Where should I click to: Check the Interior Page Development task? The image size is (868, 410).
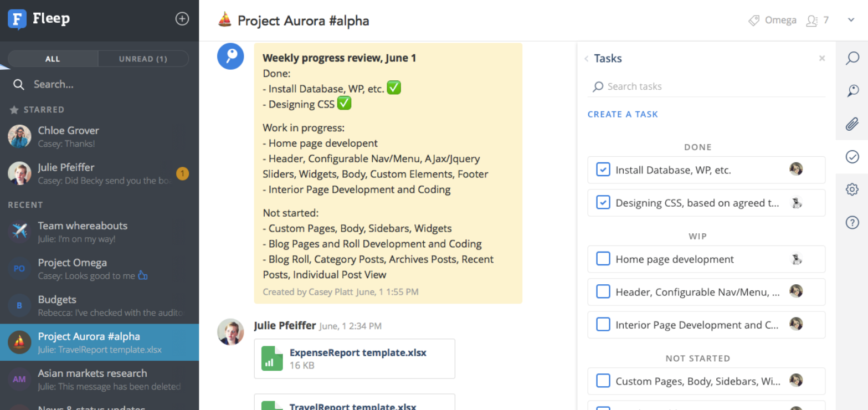[x=603, y=325]
